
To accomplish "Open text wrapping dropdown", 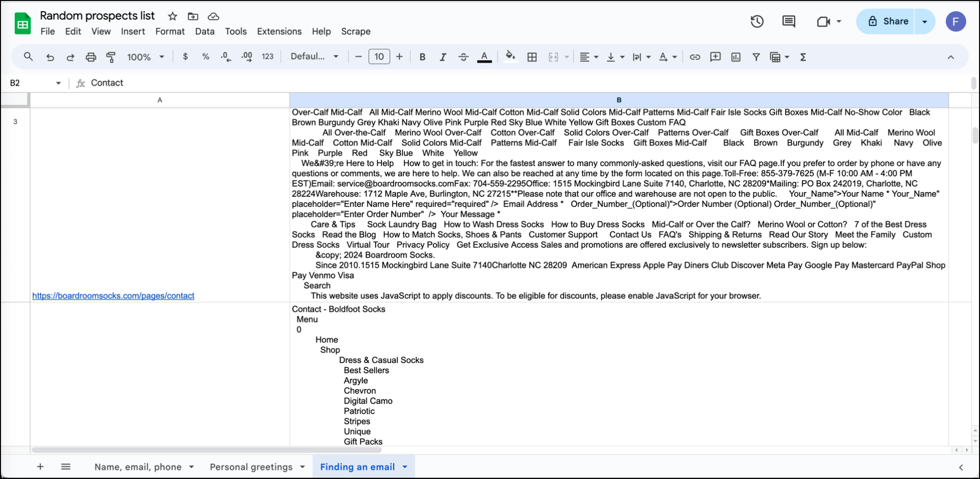I will 641,57.
